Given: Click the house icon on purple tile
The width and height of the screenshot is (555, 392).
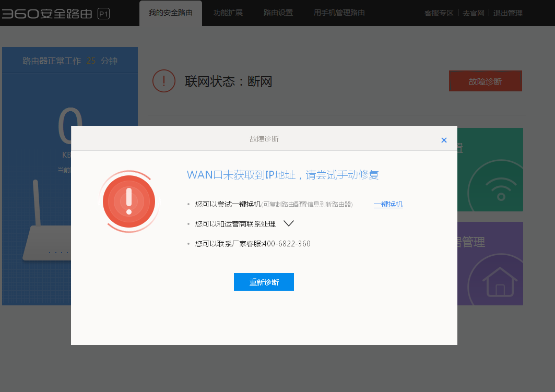Looking at the screenshot, I should pyautogui.click(x=500, y=282).
